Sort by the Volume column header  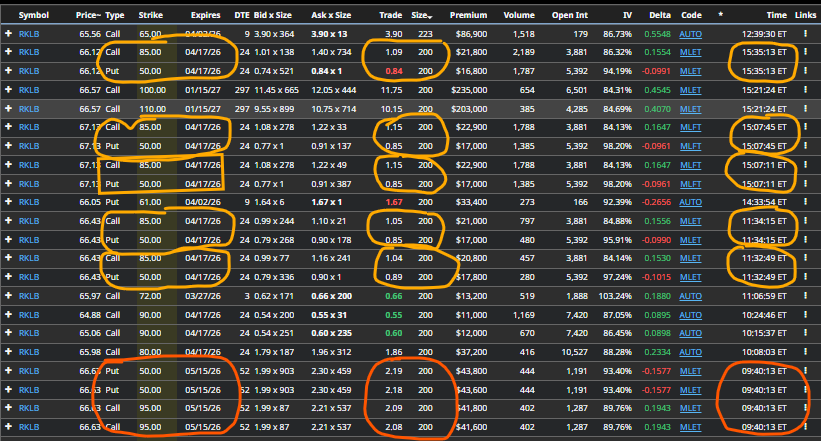click(x=519, y=15)
